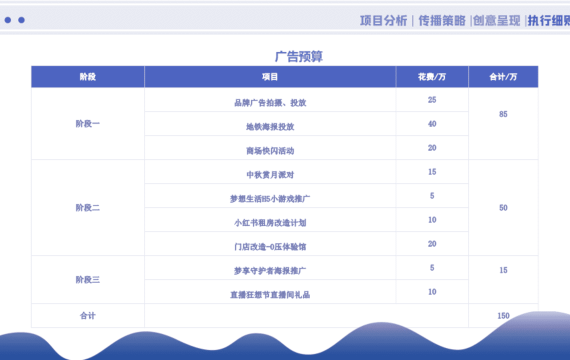This screenshot has width=570, height=360.
Task: Go to the 执行细则 tab
Action: [549, 21]
